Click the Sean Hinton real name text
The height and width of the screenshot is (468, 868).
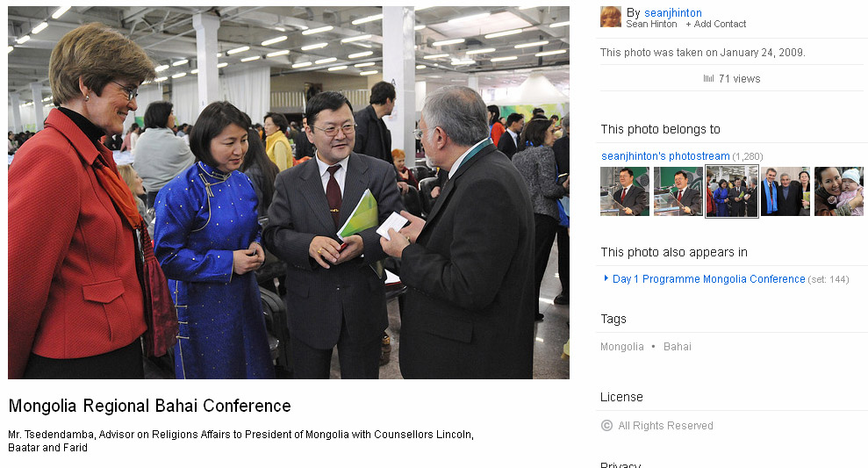click(x=651, y=24)
